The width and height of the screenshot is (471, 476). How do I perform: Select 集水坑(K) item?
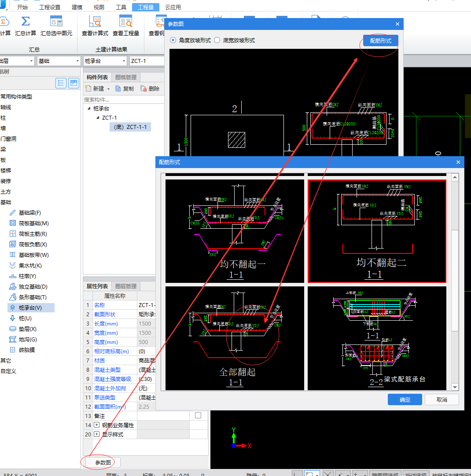(x=30, y=266)
